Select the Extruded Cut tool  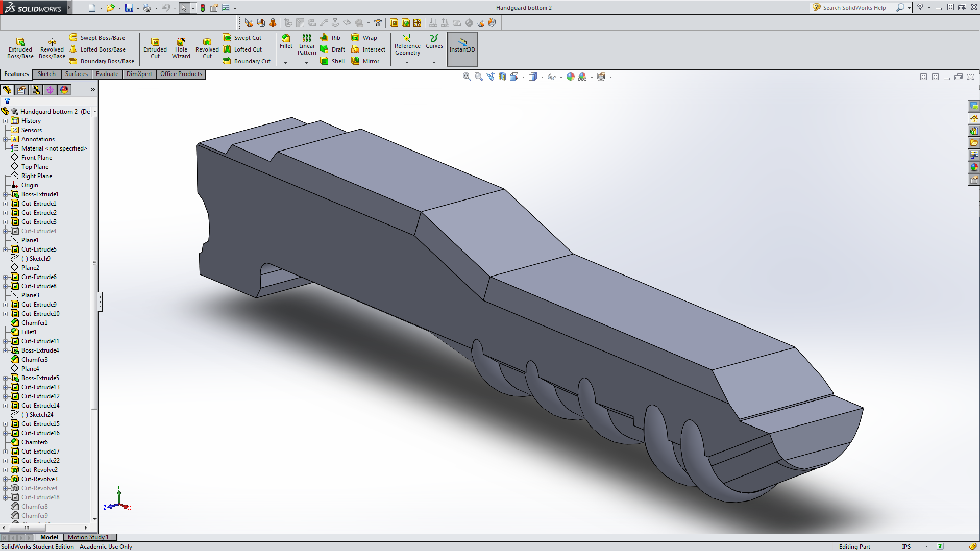pyautogui.click(x=155, y=48)
